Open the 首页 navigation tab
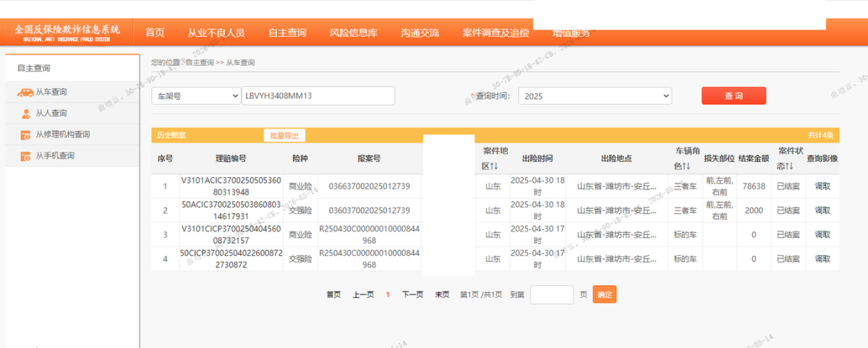Viewport: 868px width, 348px height. click(x=155, y=33)
